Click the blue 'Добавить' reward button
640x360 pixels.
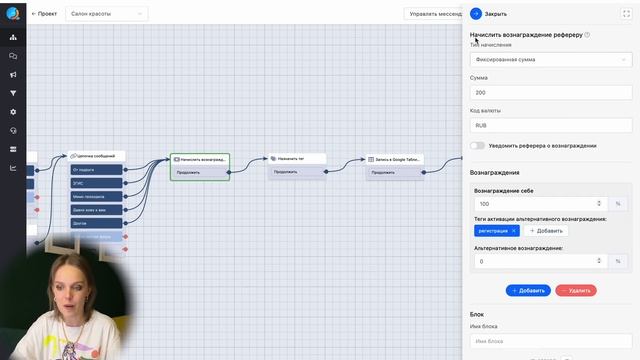pyautogui.click(x=528, y=291)
